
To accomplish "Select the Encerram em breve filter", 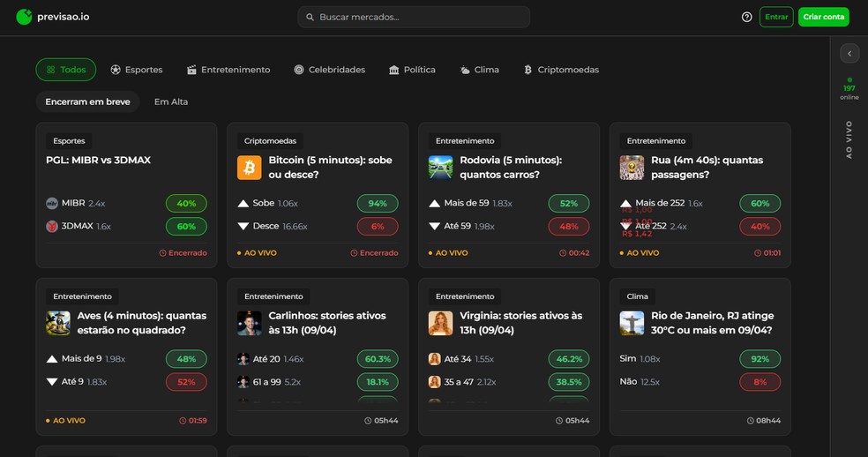I will click(87, 102).
